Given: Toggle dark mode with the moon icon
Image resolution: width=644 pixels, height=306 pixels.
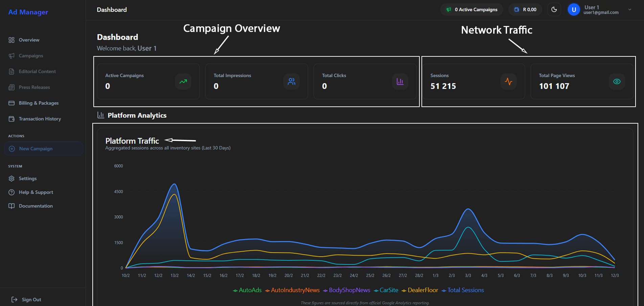Looking at the screenshot, I should click(x=554, y=9).
